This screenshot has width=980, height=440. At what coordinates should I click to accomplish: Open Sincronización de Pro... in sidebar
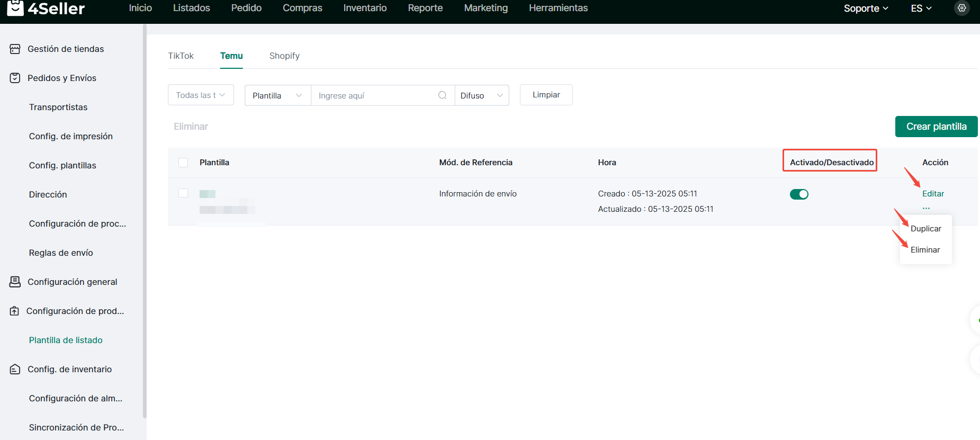[76, 427]
